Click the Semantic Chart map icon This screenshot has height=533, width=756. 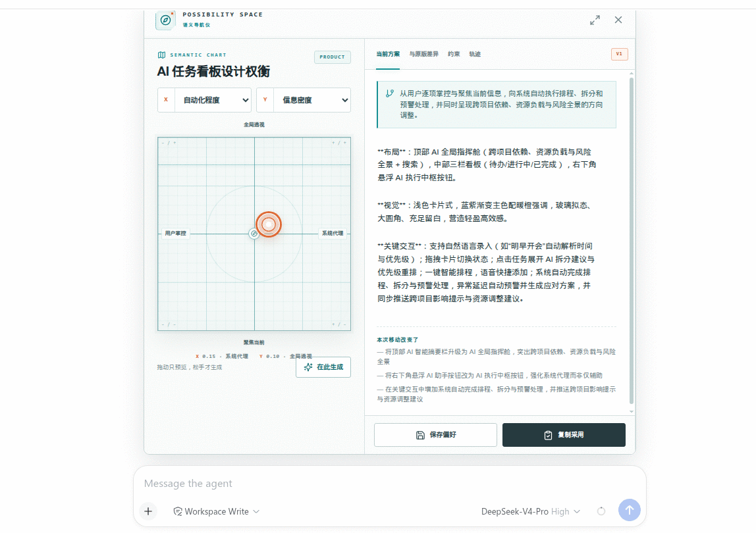(161, 55)
